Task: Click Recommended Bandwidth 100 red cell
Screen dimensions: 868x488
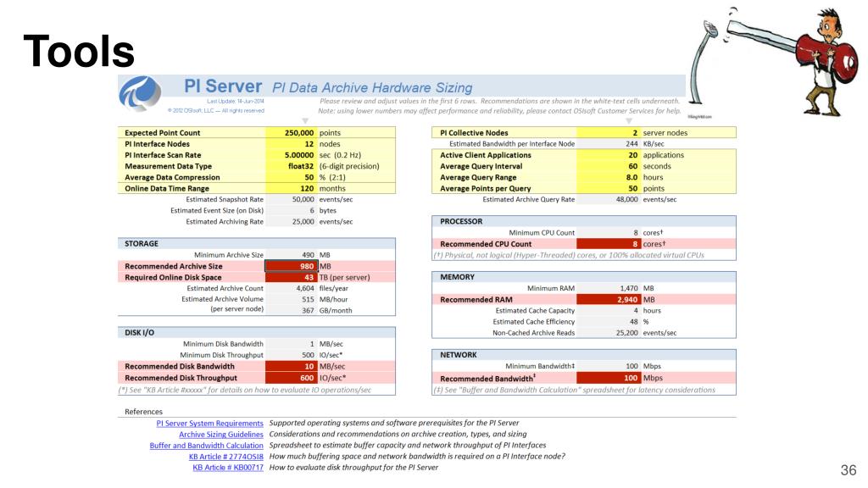Action: pos(609,378)
